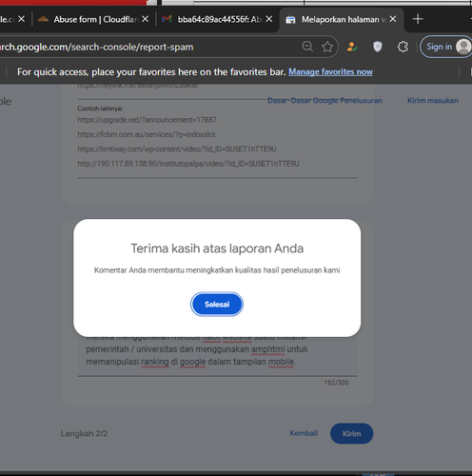Click the comment text area about amphtml
472x476 pixels.
pyautogui.click(x=217, y=355)
